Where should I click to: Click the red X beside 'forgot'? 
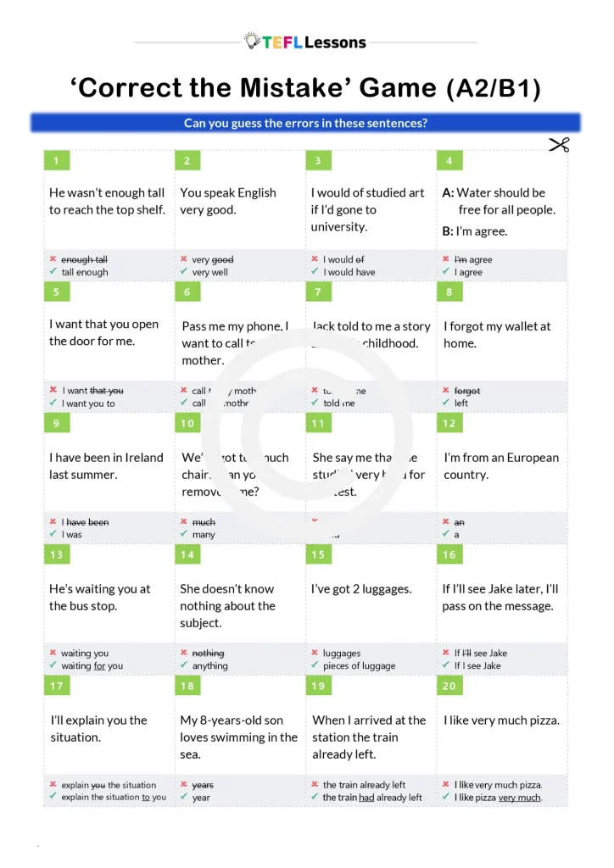[x=445, y=391]
